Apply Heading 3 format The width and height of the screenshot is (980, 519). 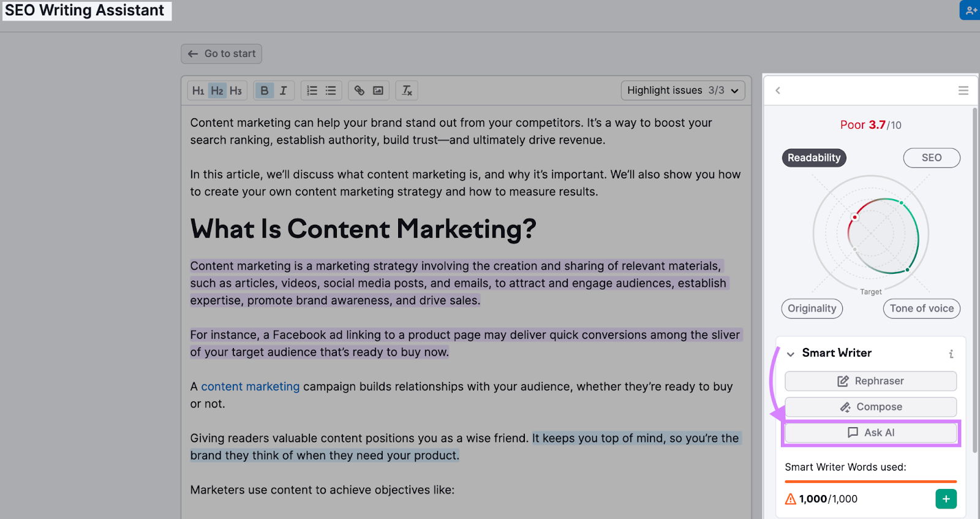click(236, 91)
